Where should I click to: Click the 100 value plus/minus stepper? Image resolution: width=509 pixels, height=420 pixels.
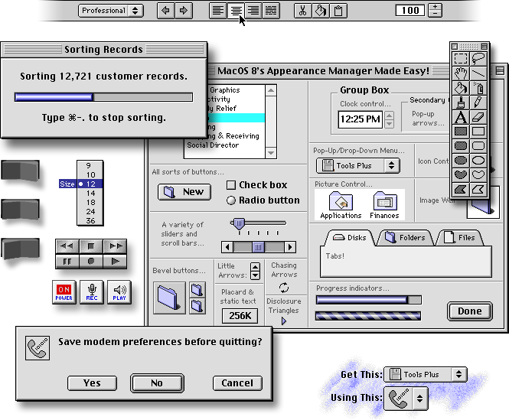[435, 11]
